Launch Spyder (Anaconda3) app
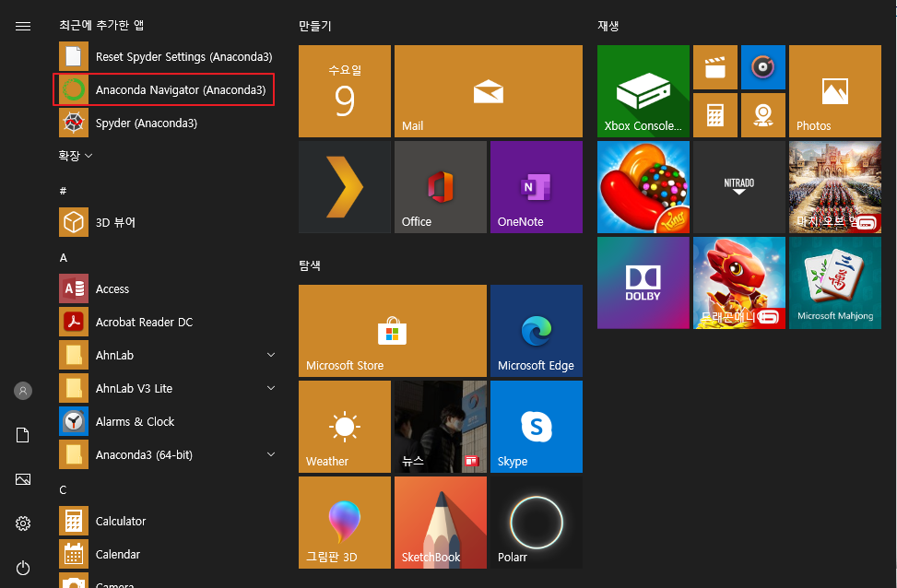 pos(167,123)
